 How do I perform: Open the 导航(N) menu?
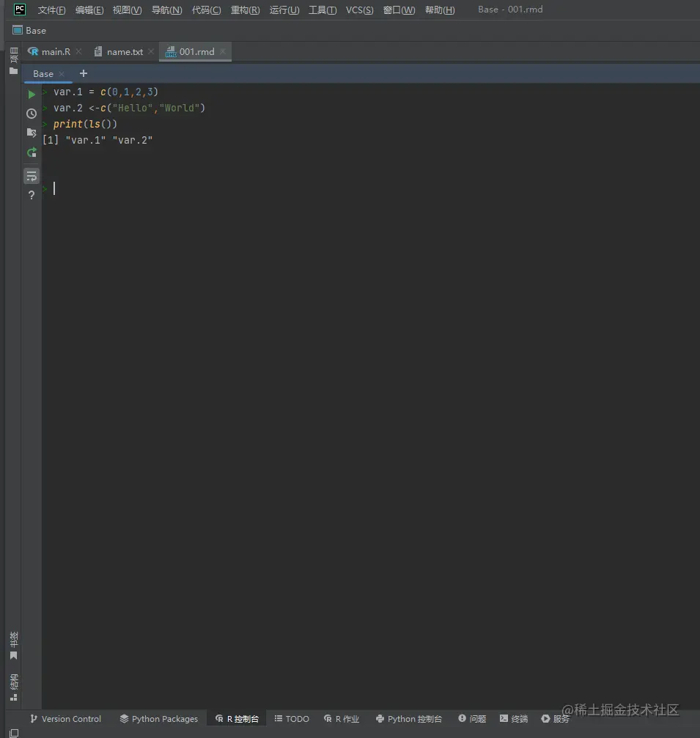pyautogui.click(x=166, y=10)
